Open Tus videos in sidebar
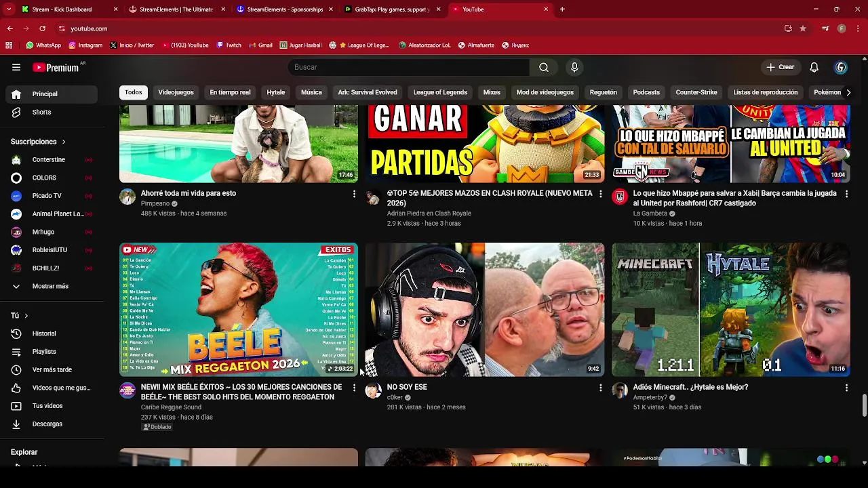The height and width of the screenshot is (488, 868). (x=53, y=406)
